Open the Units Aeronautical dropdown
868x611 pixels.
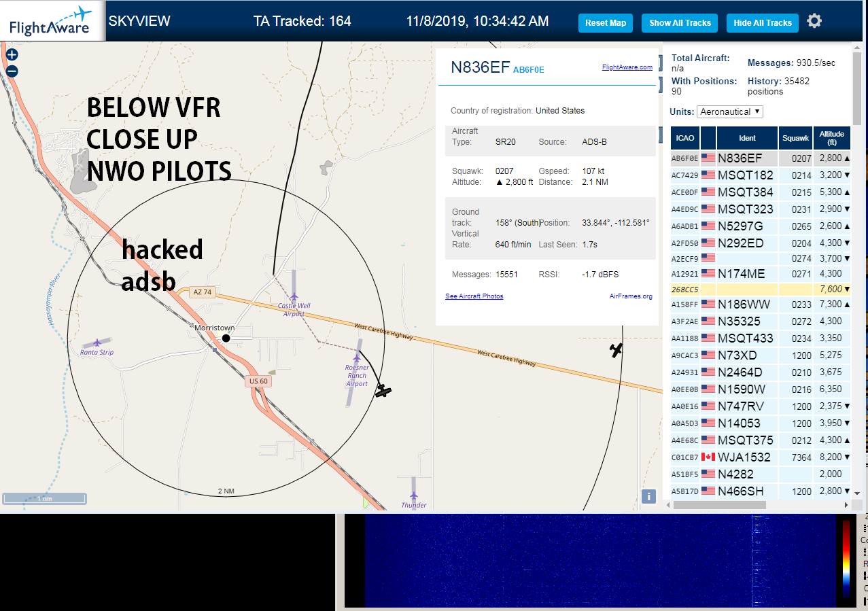(x=729, y=111)
